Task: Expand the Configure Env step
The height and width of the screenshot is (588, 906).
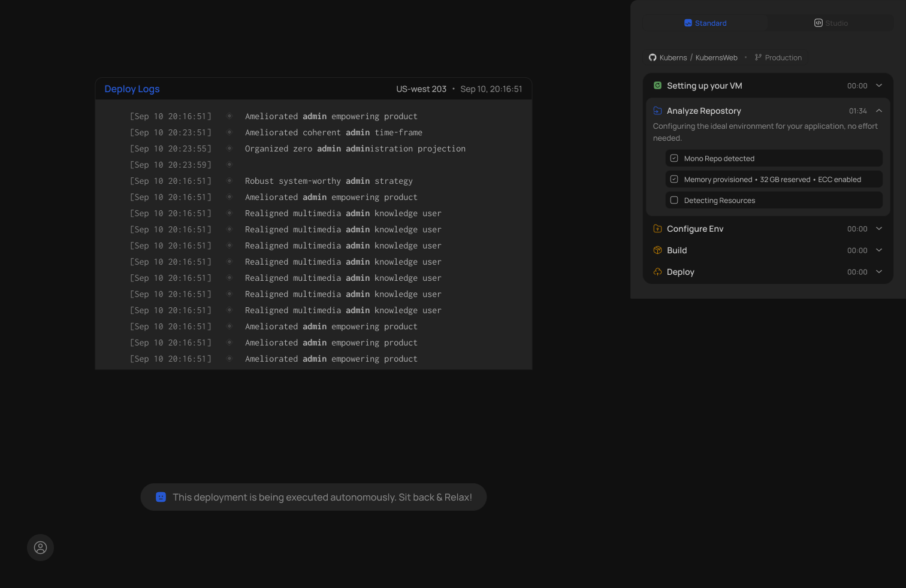Action: pos(879,229)
